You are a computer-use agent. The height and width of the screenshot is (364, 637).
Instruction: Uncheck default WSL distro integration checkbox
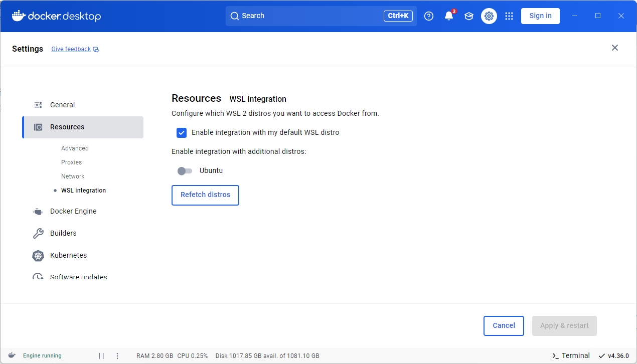pos(182,133)
